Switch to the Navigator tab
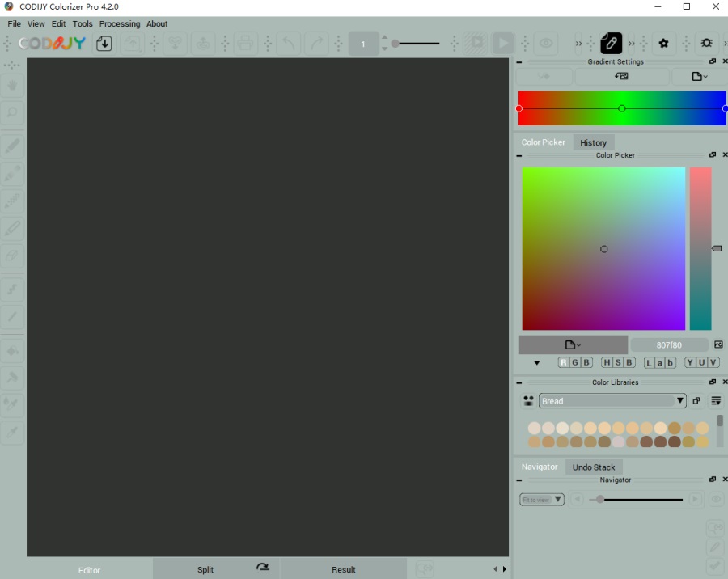The height and width of the screenshot is (579, 728). (x=540, y=467)
